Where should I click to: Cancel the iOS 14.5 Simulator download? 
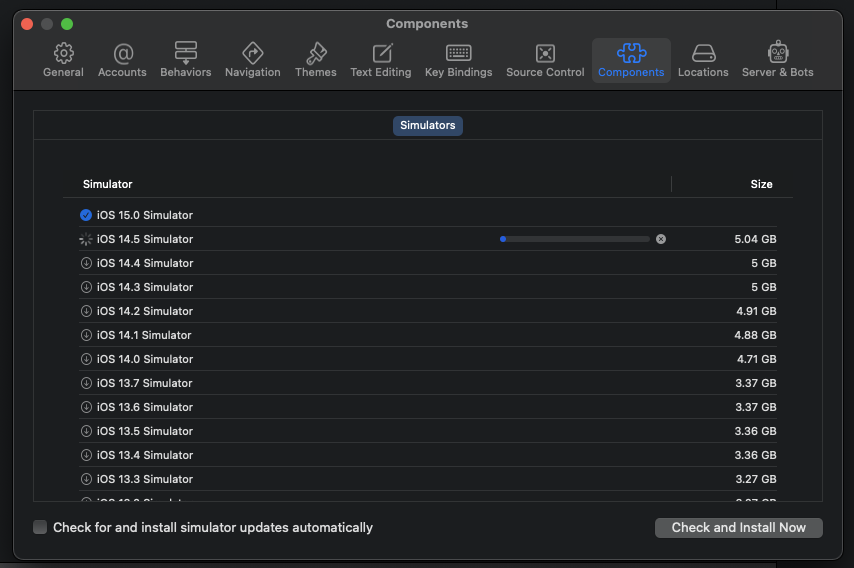pyautogui.click(x=661, y=239)
